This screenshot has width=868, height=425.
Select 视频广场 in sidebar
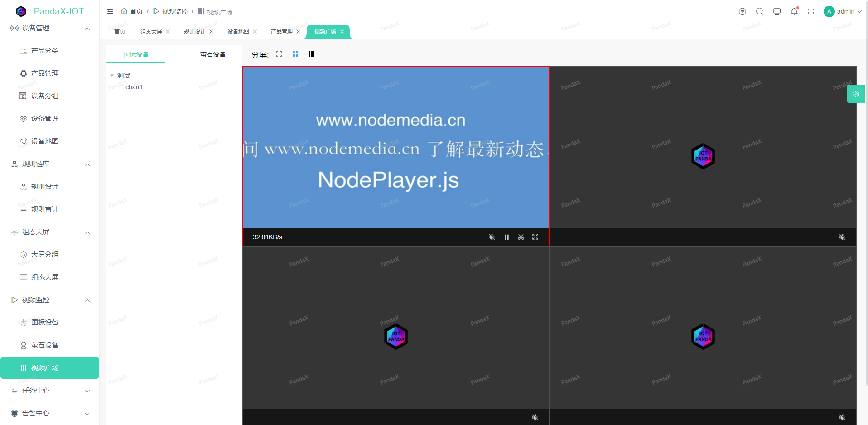(x=50, y=368)
